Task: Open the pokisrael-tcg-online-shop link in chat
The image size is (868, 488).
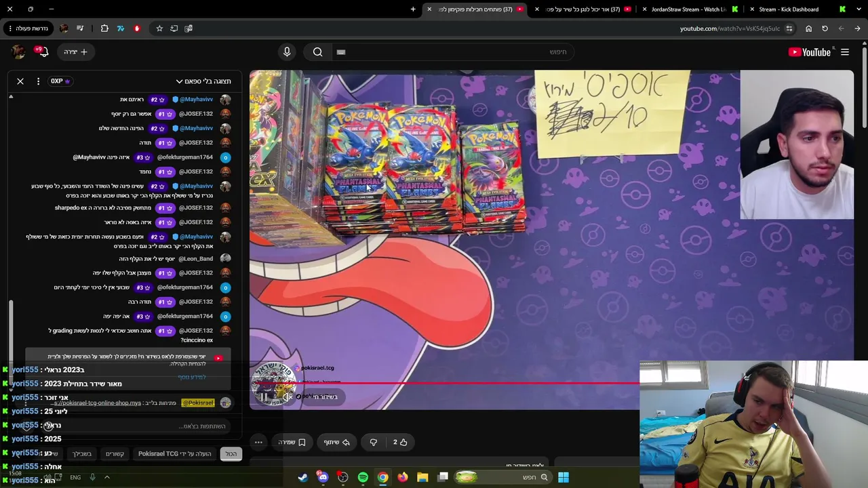Action: pyautogui.click(x=98, y=403)
